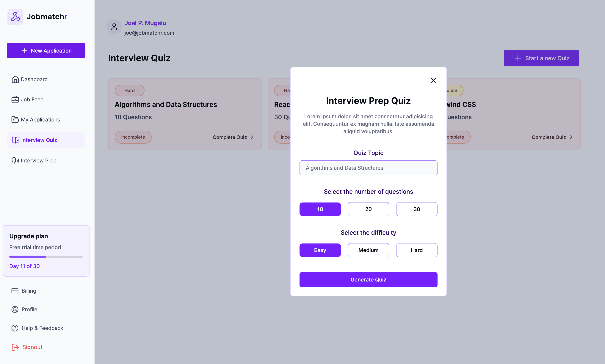
Task: Choose Medium difficulty
Action: [368, 250]
